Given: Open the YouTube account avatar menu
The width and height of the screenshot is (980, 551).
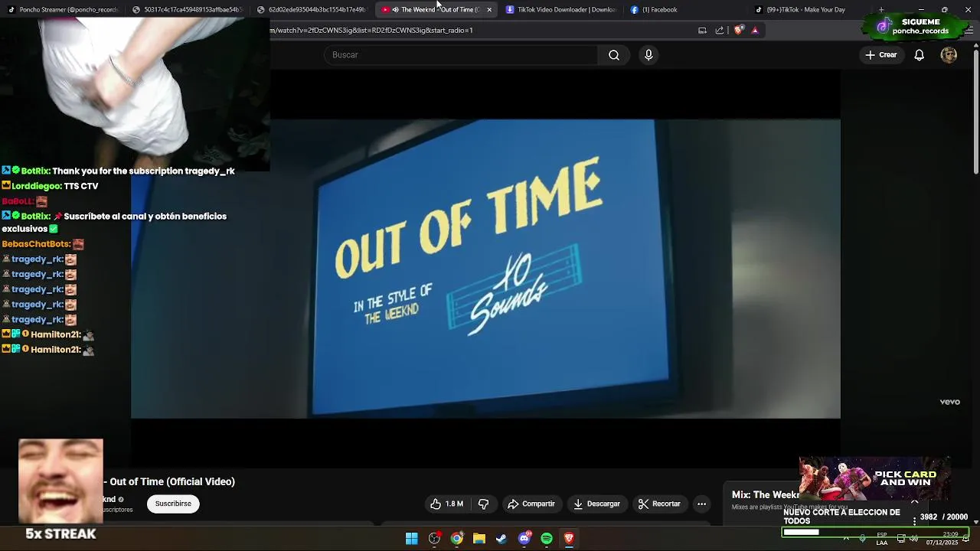Looking at the screenshot, I should tap(949, 55).
